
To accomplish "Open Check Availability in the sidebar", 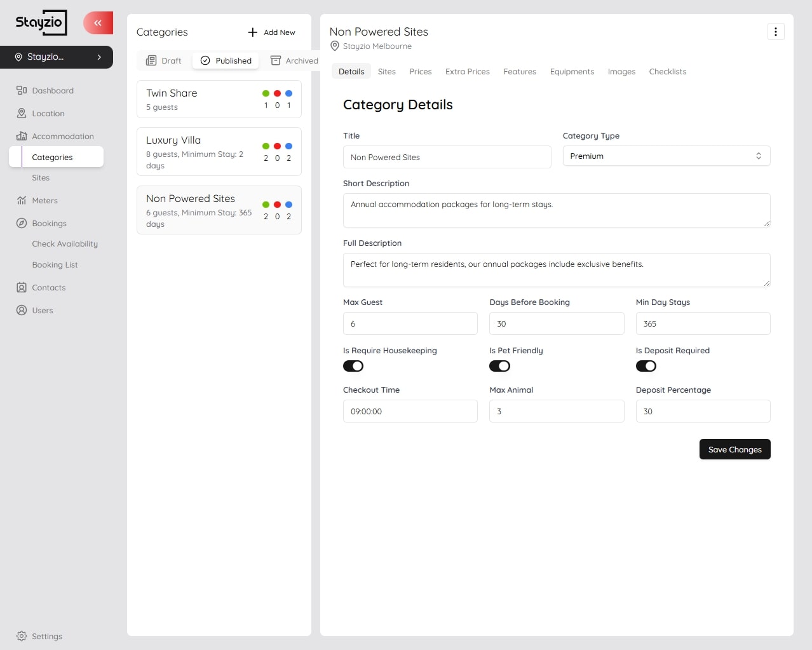I will click(x=65, y=244).
